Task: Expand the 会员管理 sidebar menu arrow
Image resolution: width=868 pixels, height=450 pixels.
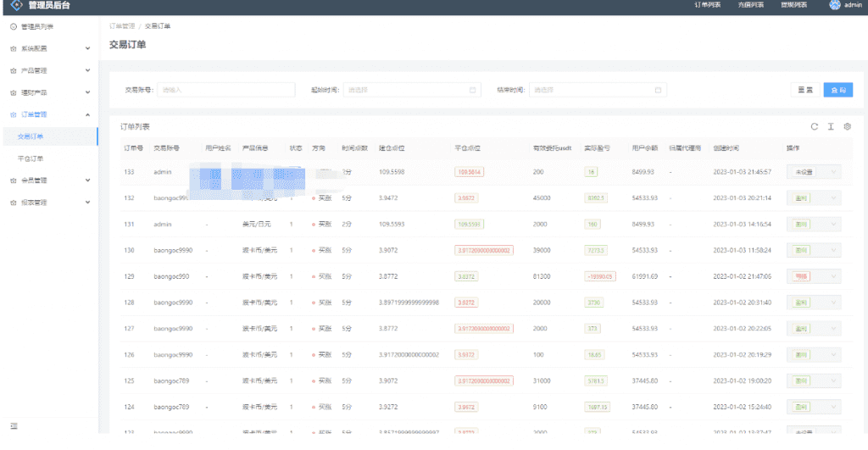Action: pos(87,181)
